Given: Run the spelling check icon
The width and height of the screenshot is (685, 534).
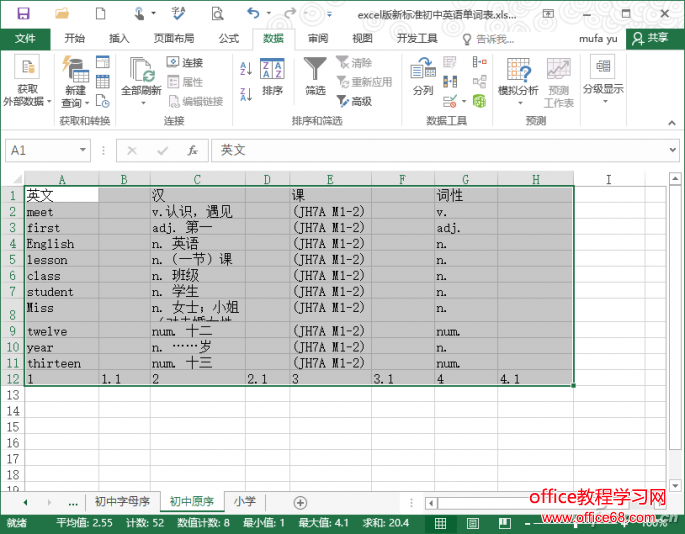Looking at the screenshot, I should point(178,14).
